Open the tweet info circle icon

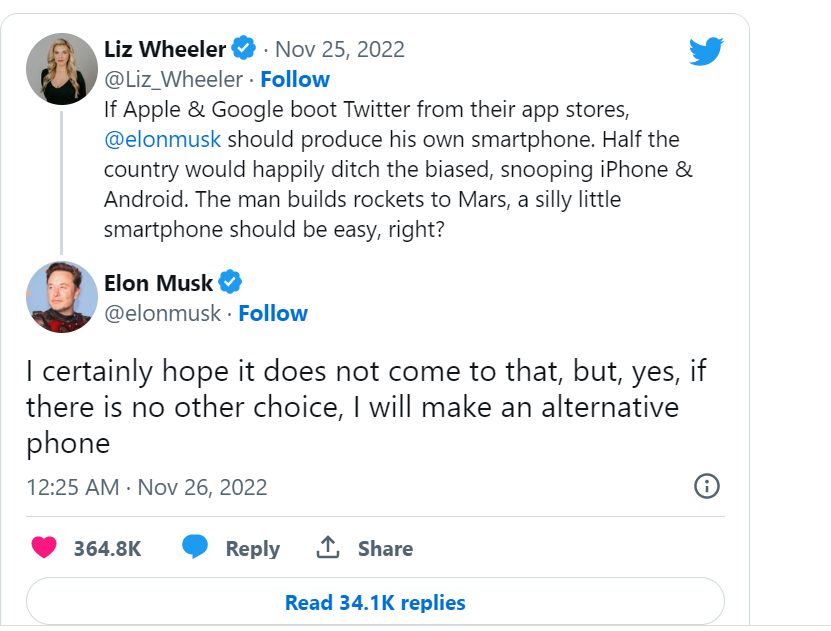pyautogui.click(x=706, y=487)
